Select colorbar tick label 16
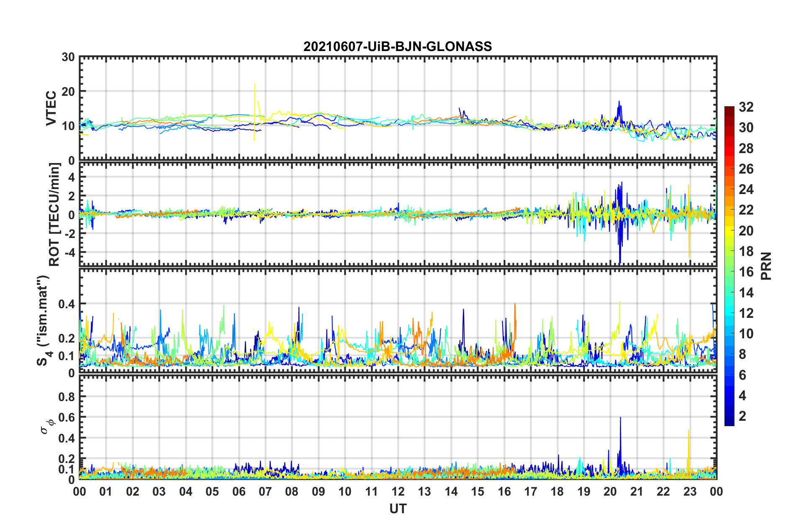The height and width of the screenshot is (532, 796). (746, 272)
